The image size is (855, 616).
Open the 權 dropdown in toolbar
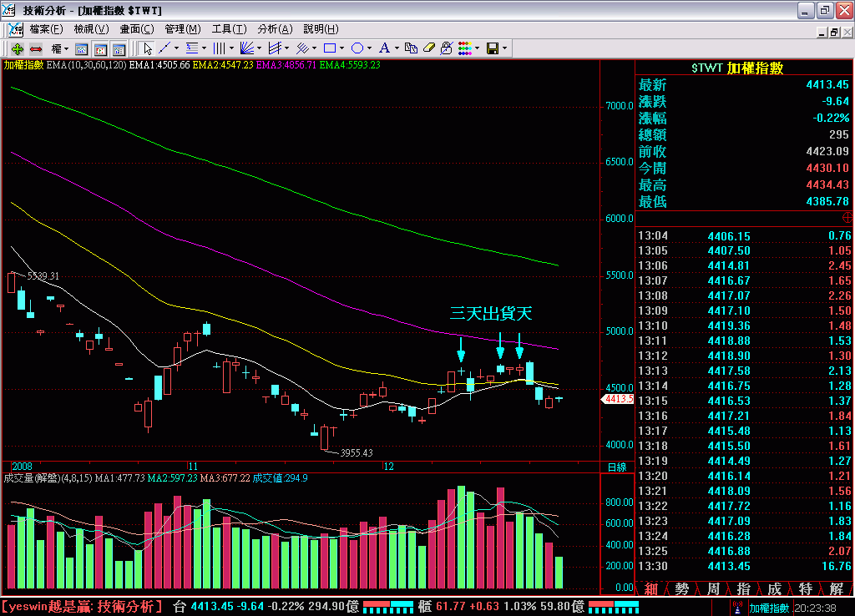tap(59, 48)
